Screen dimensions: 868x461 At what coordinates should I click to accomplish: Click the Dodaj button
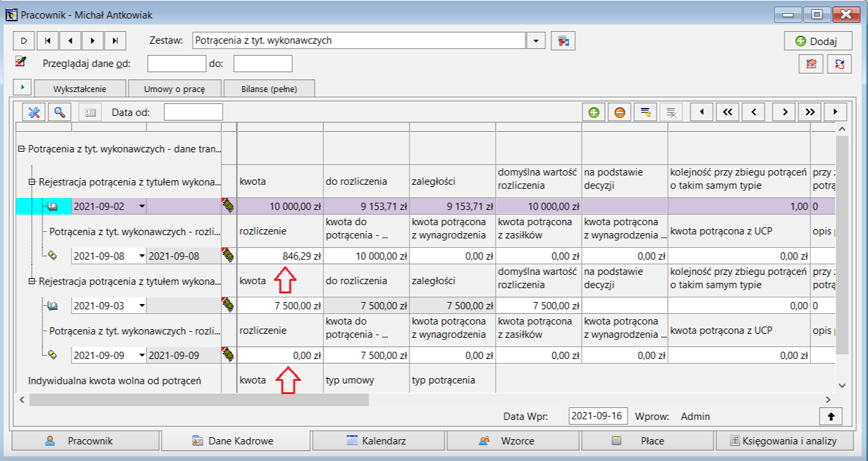[818, 40]
